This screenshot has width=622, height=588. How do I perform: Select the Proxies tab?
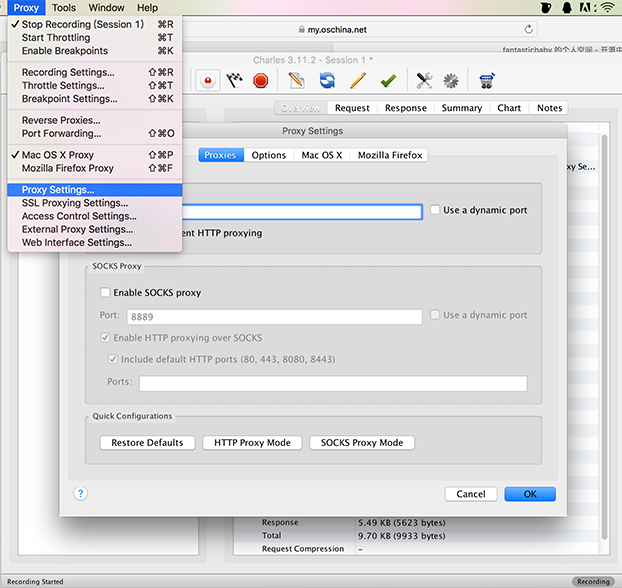click(221, 155)
